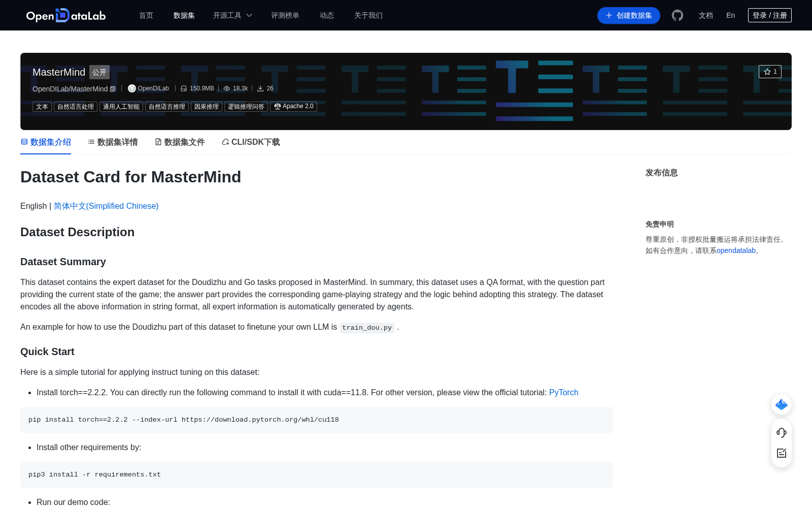Click the 登录 / 注册 button
The image size is (812, 508).
(770, 15)
